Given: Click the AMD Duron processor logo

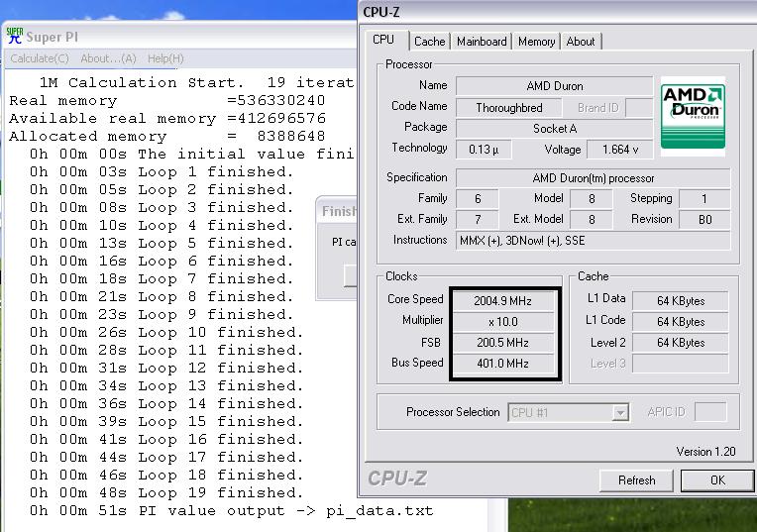Looking at the screenshot, I should point(693,116).
